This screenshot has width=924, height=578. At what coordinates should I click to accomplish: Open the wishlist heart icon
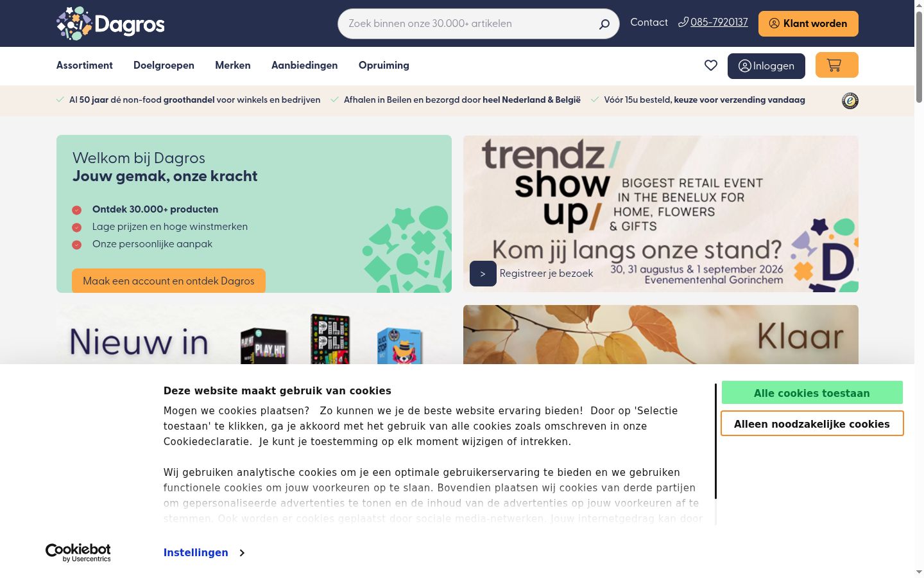tap(711, 66)
